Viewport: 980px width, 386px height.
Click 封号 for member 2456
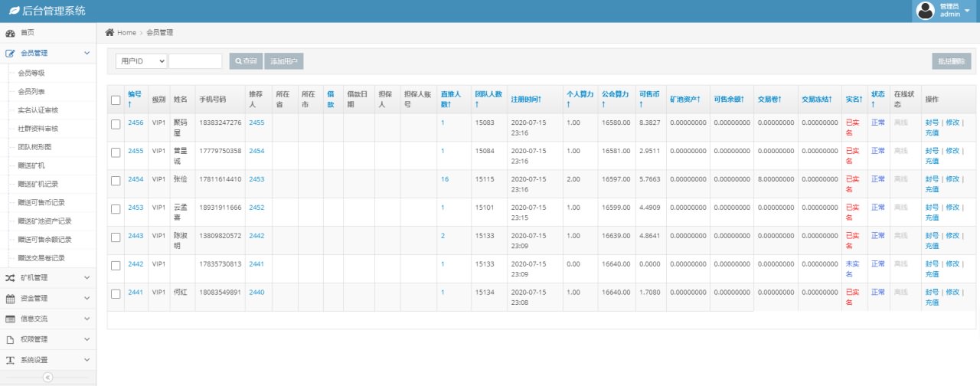tap(932, 123)
